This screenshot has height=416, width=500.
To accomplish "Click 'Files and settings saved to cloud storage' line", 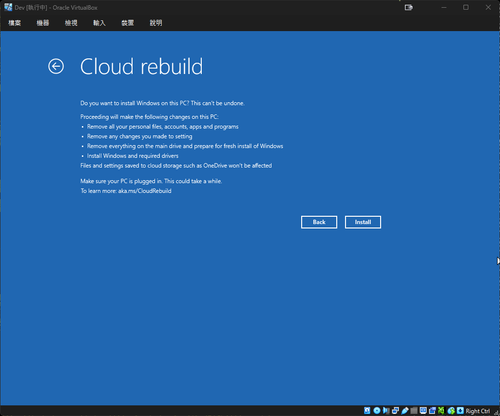I will [176, 166].
